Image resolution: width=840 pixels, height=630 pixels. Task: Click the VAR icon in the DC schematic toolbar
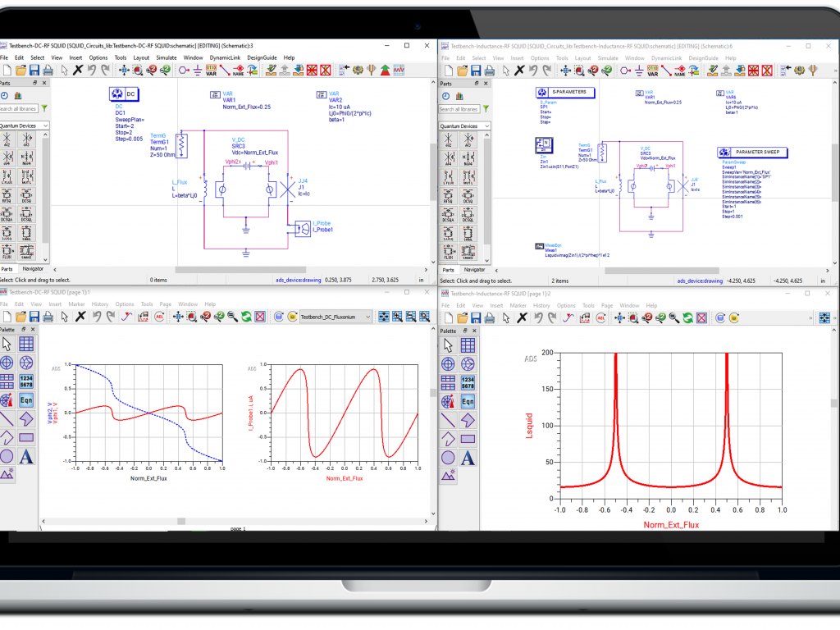tap(211, 71)
